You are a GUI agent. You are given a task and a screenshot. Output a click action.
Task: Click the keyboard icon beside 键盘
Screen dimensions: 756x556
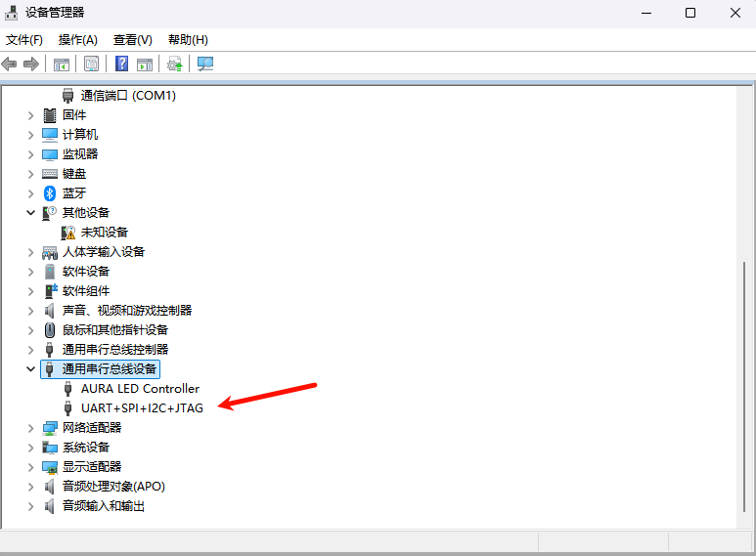(50, 174)
